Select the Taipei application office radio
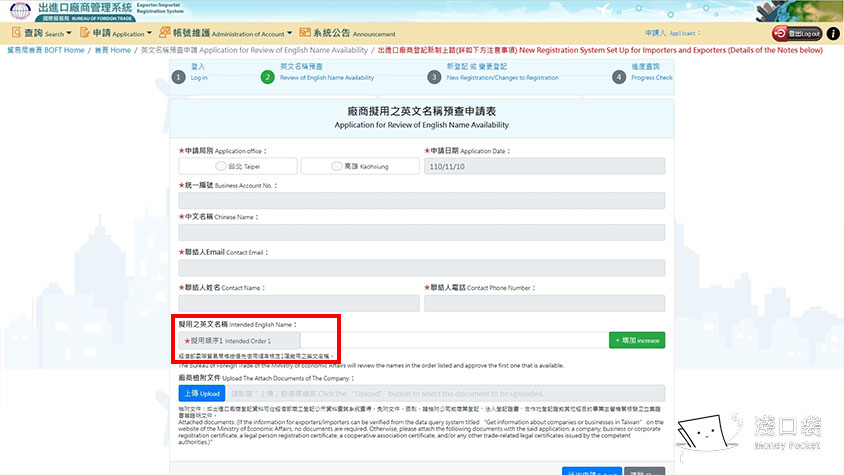 (220, 166)
